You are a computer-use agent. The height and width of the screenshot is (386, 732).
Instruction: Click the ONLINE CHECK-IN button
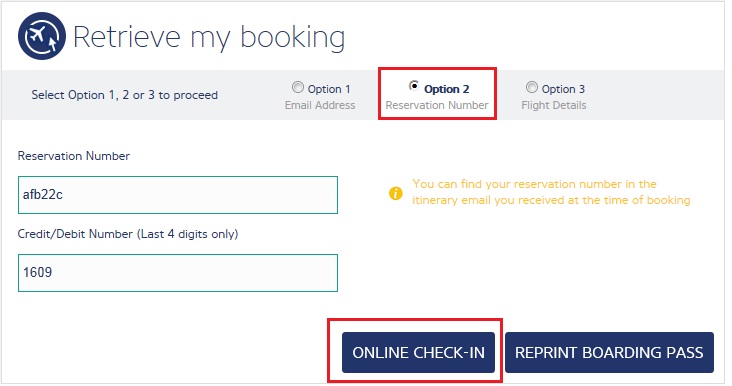418,352
